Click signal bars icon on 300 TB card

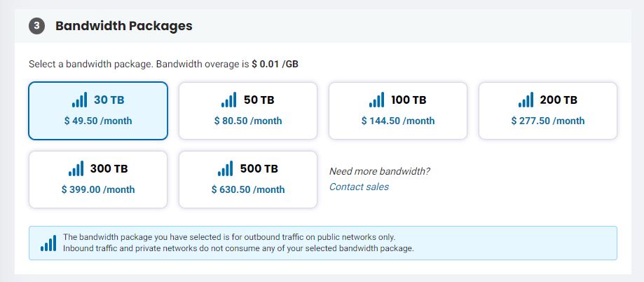(x=76, y=169)
